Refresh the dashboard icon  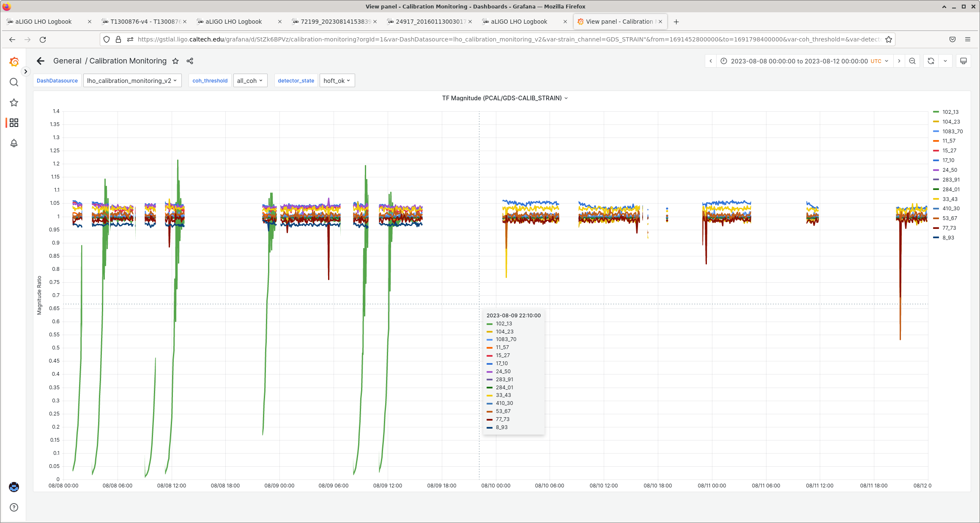coord(931,61)
